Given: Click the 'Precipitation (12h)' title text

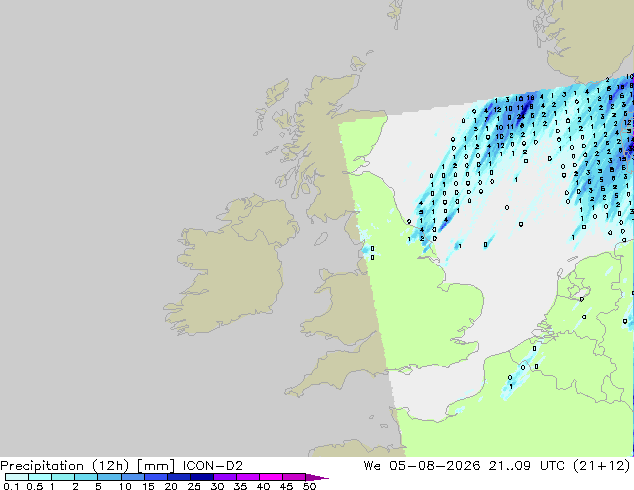Looking at the screenshot, I should 65,466.
